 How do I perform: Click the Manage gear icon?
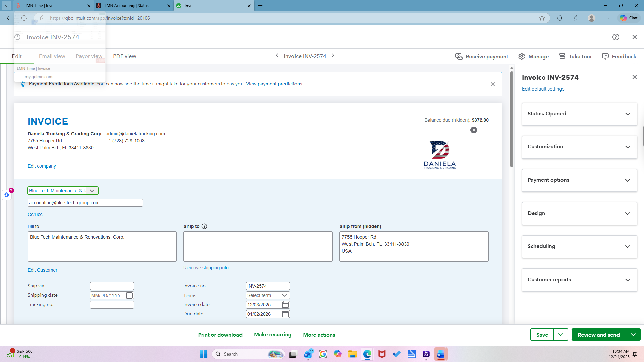coord(522,56)
